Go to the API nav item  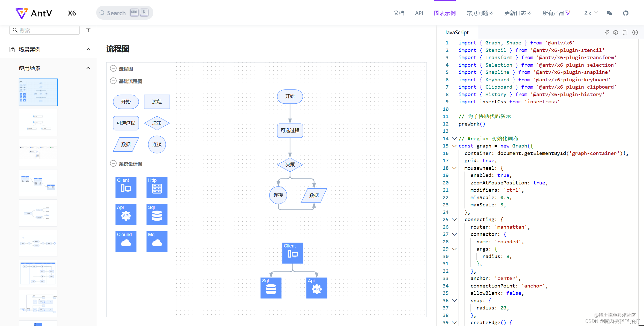tap(419, 13)
